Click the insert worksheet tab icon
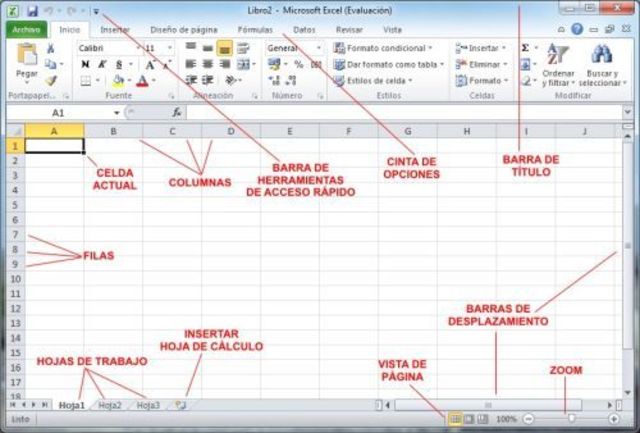 pyautogui.click(x=180, y=405)
